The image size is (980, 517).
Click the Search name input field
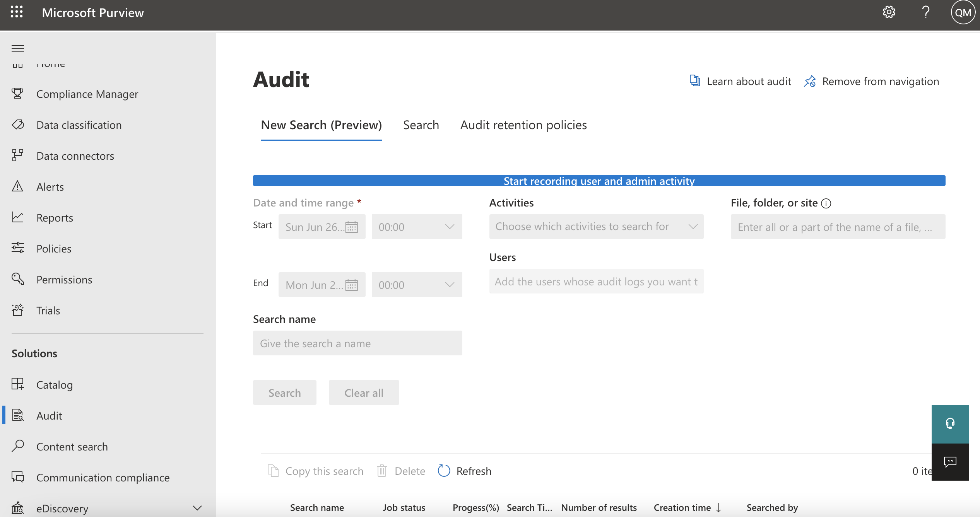tap(357, 343)
